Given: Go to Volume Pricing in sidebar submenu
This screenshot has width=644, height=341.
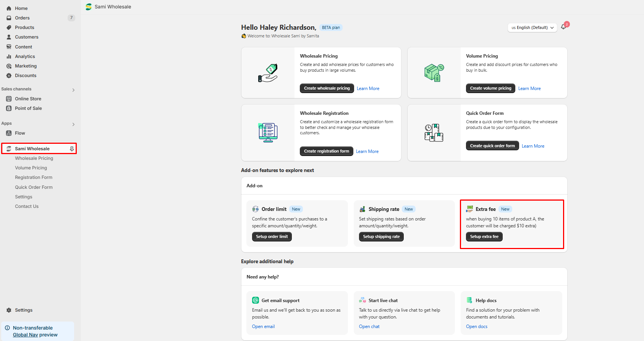Looking at the screenshot, I should point(31,168).
